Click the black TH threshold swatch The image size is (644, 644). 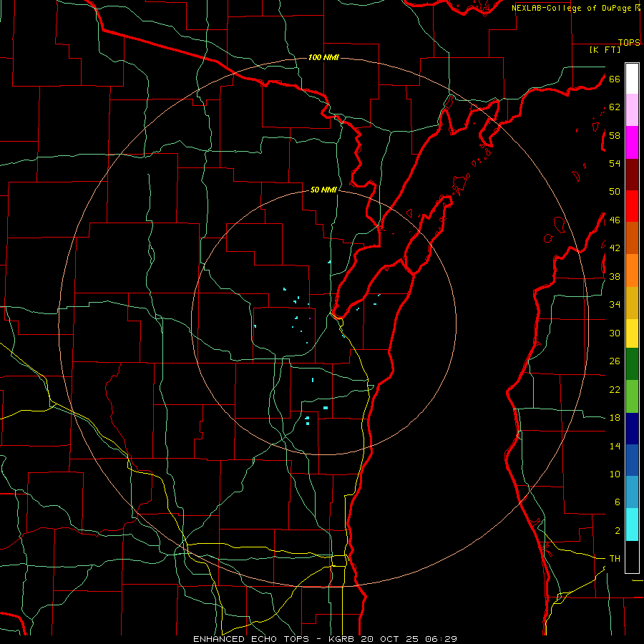point(632,557)
